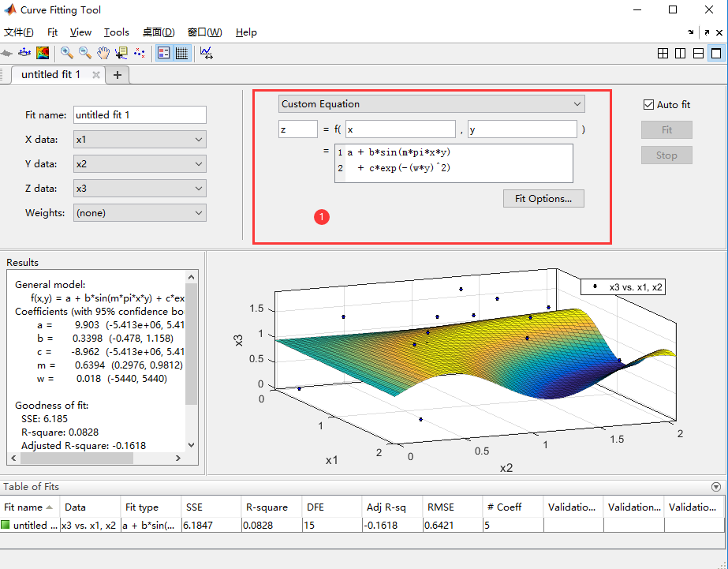This screenshot has width=728, height=569.
Task: Open the Weights dropdown
Action: (140, 213)
